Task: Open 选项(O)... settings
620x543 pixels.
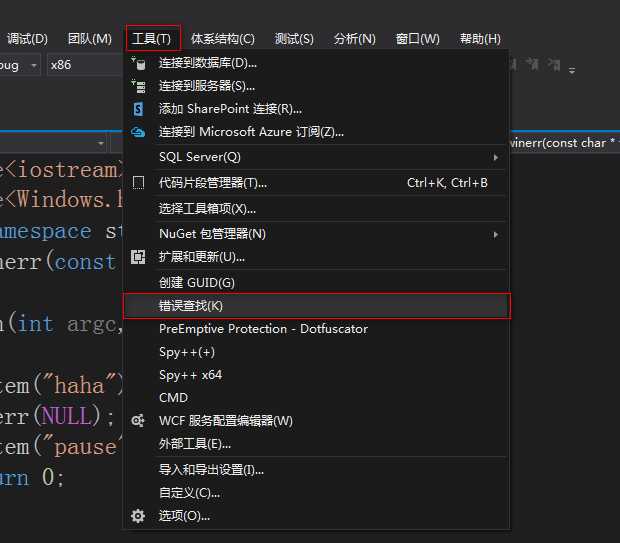Action: click(316, 516)
